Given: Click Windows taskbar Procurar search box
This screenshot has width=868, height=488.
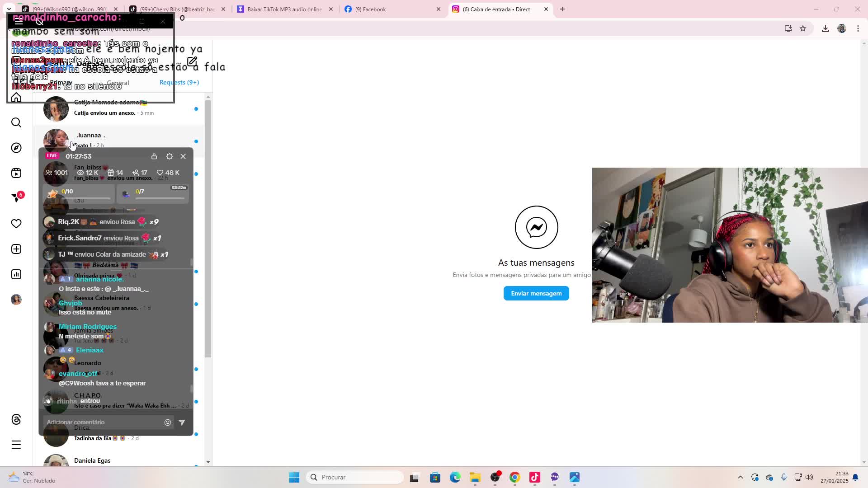Looking at the screenshot, I should point(355,477).
